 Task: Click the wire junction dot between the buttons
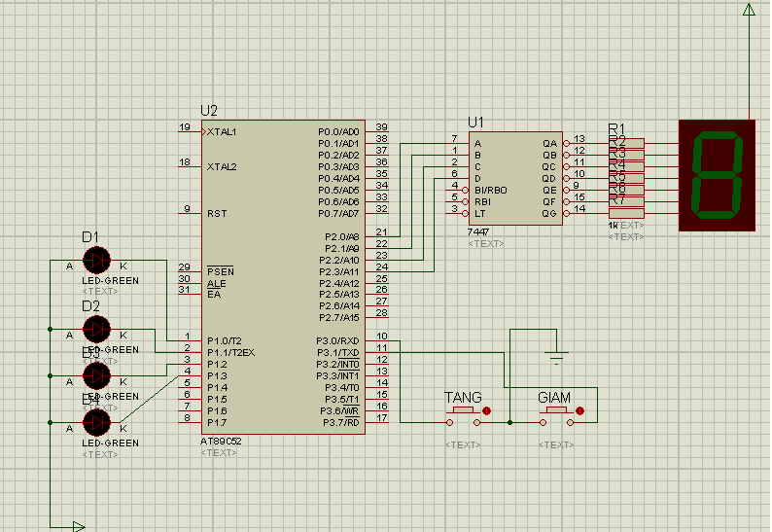pyautogui.click(x=509, y=422)
